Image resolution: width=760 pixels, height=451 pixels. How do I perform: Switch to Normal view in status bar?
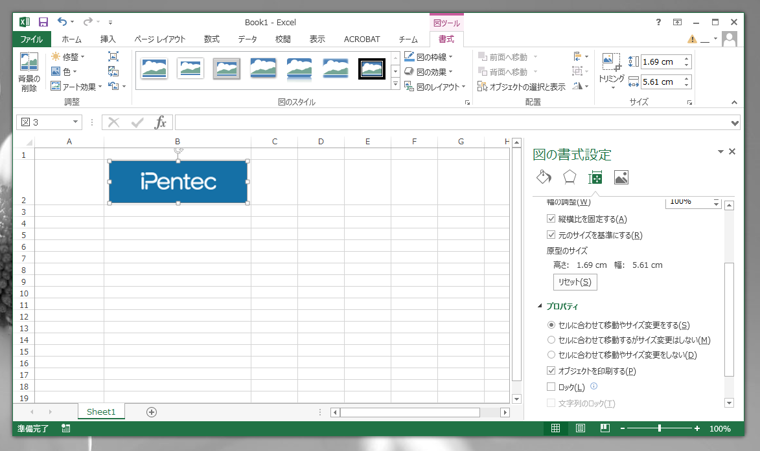coord(555,428)
